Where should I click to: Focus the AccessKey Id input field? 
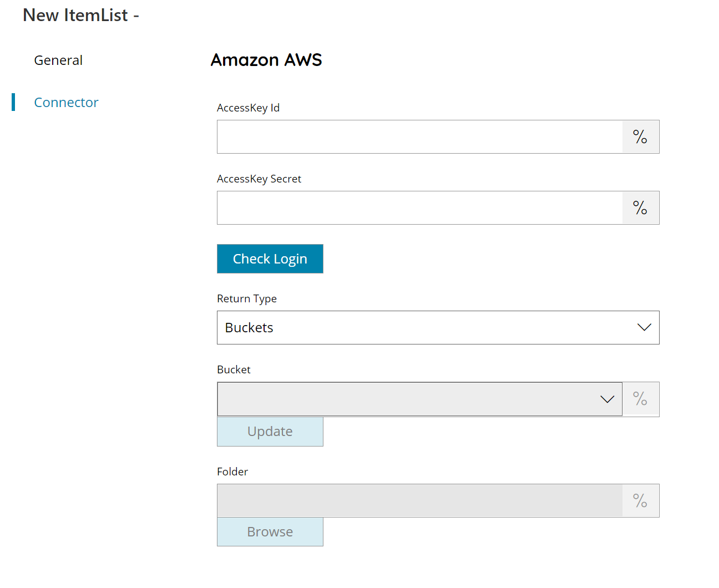click(420, 137)
